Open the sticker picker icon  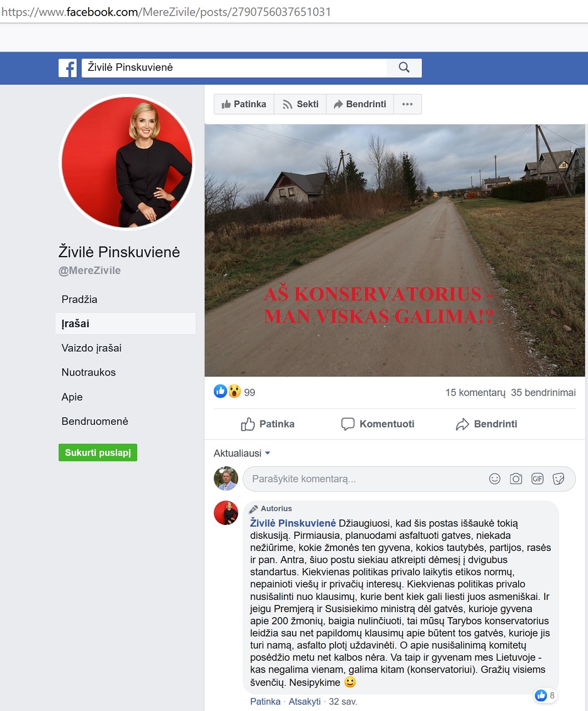pos(559,479)
